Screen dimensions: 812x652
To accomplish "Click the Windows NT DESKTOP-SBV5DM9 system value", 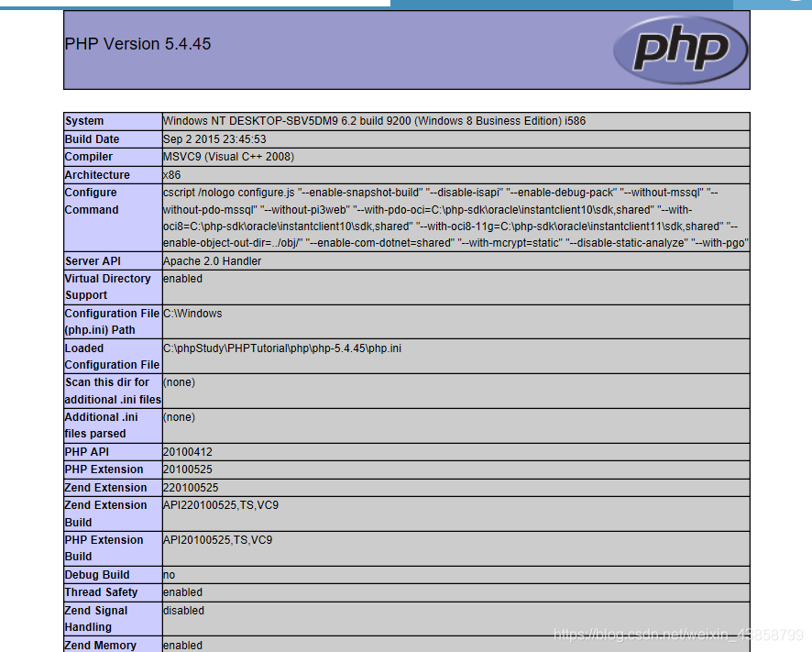I will pos(375,121).
